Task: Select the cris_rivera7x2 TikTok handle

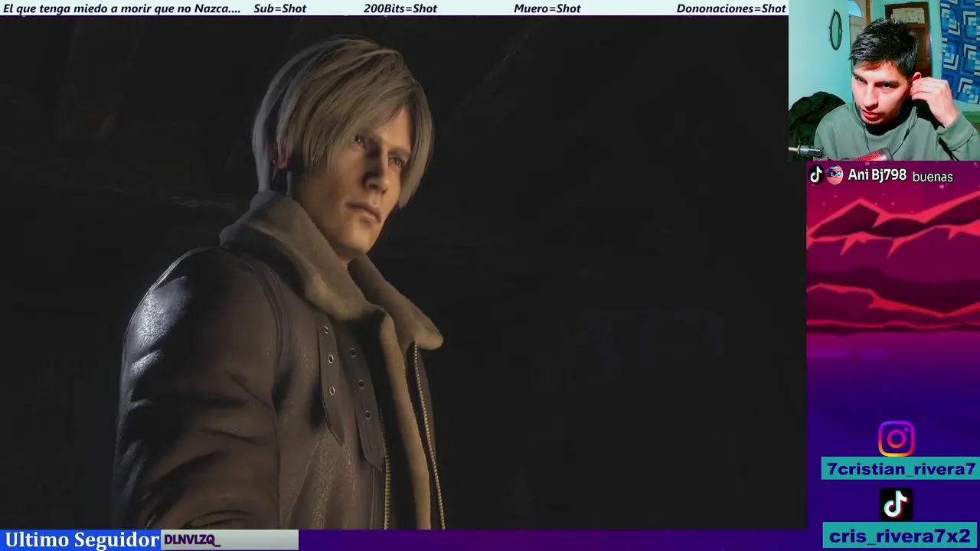Action: tap(900, 536)
